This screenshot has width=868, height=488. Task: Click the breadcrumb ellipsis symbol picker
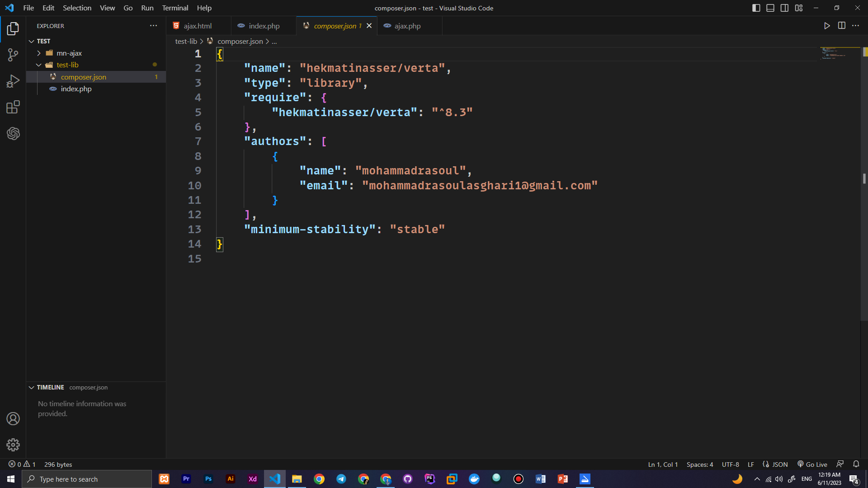(x=274, y=41)
